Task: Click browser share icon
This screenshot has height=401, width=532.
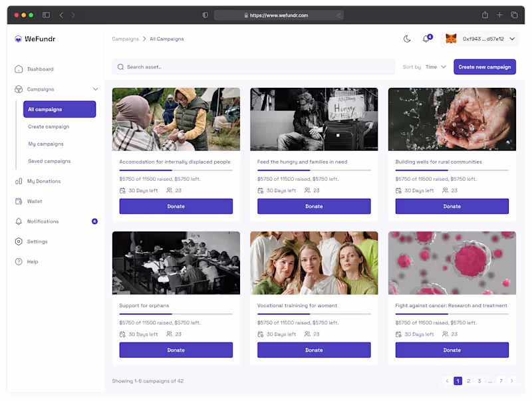Action: pyautogui.click(x=485, y=15)
